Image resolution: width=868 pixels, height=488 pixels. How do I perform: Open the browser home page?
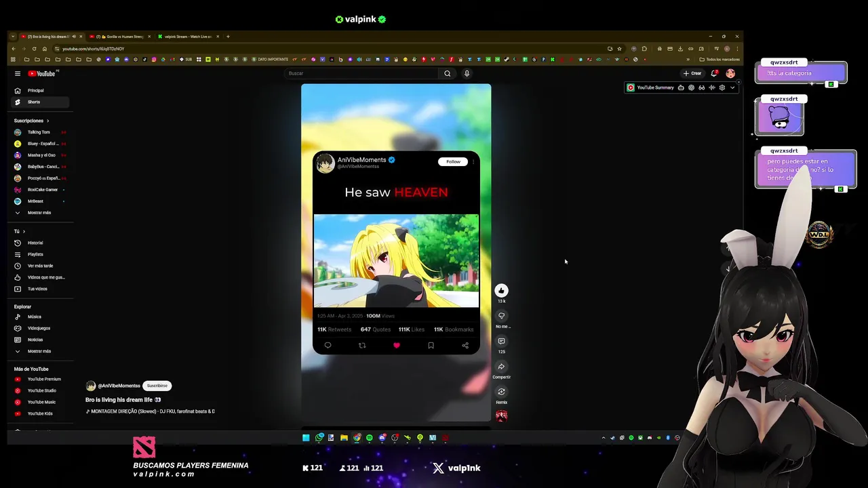tap(45, 49)
